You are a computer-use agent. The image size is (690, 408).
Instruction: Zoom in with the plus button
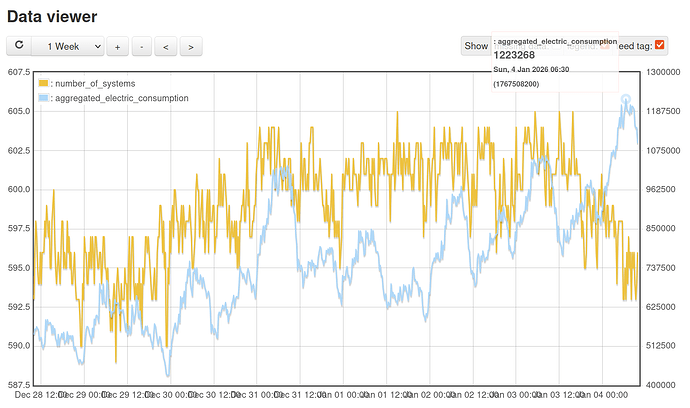pos(118,46)
